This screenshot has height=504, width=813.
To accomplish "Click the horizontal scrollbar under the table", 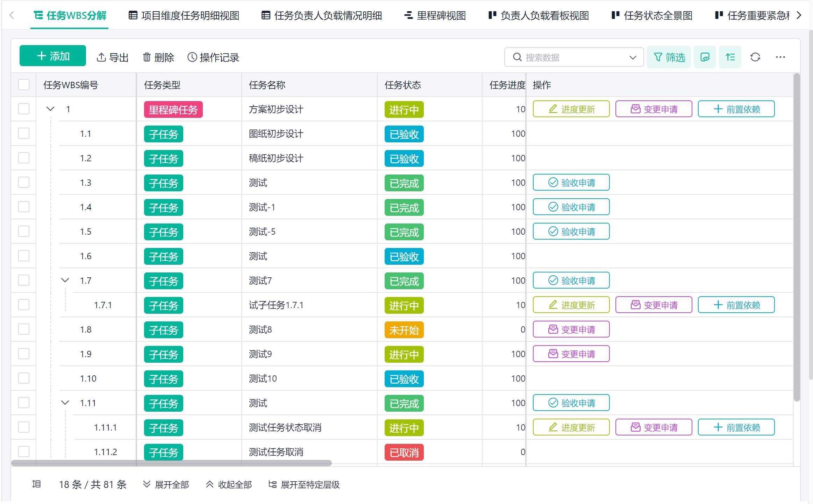I will tap(171, 463).
